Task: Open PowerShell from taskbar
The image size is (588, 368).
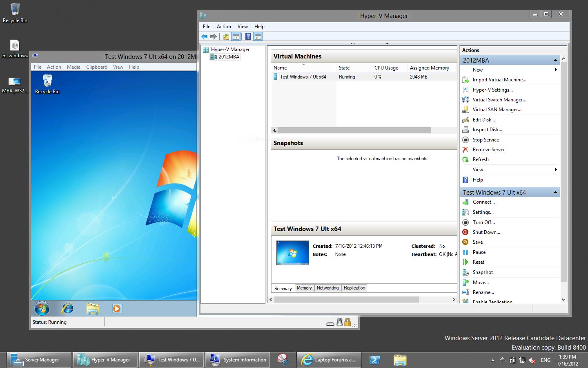Action: pos(374,360)
